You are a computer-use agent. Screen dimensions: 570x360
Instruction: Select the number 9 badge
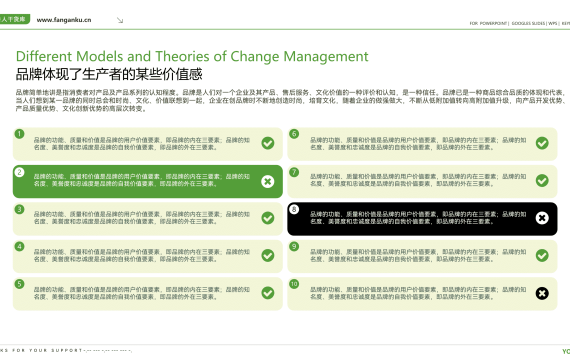pyautogui.click(x=294, y=247)
